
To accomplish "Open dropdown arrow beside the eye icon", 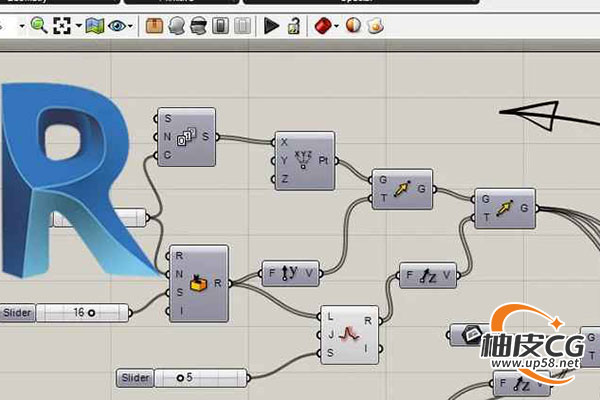I will point(130,26).
